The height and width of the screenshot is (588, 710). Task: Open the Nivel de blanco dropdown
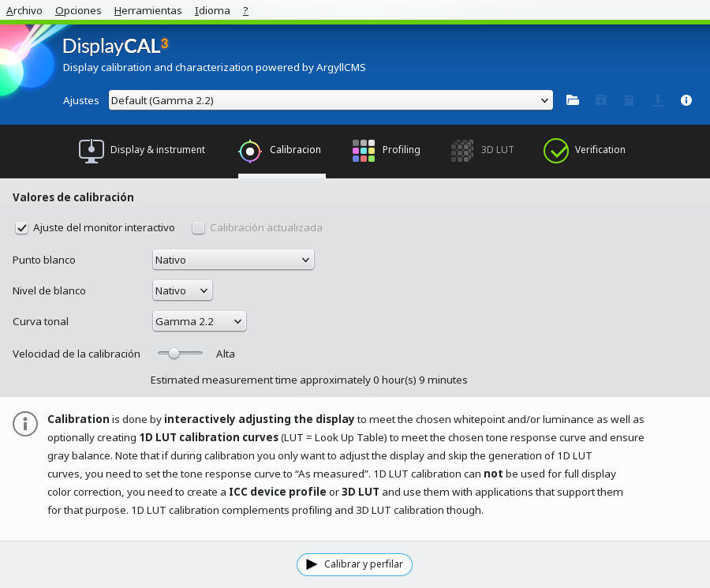[x=182, y=290]
